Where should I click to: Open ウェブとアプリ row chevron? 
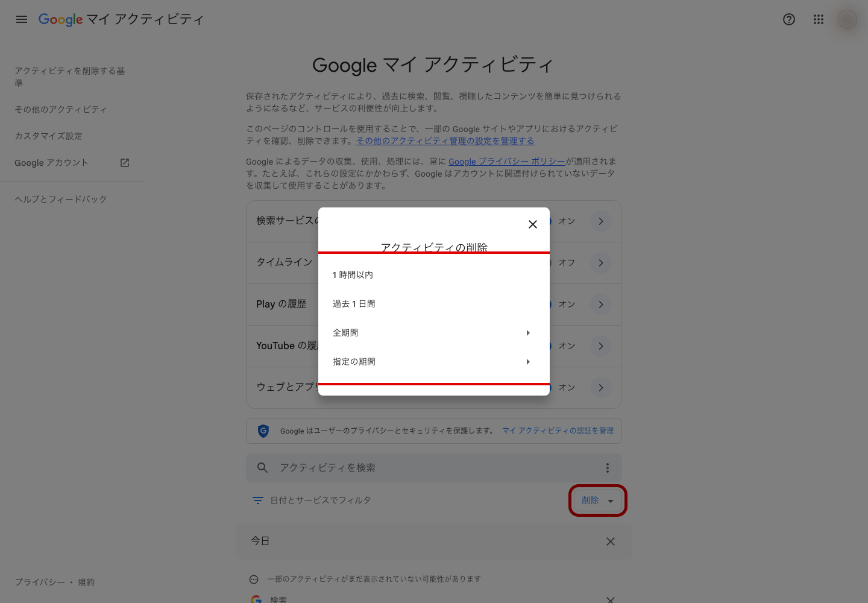click(x=601, y=388)
